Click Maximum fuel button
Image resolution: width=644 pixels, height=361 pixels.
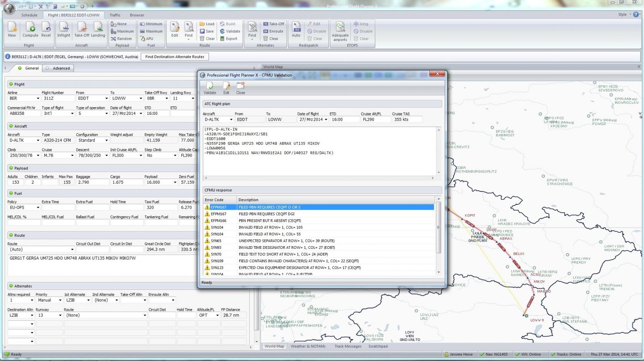pyautogui.click(x=151, y=31)
